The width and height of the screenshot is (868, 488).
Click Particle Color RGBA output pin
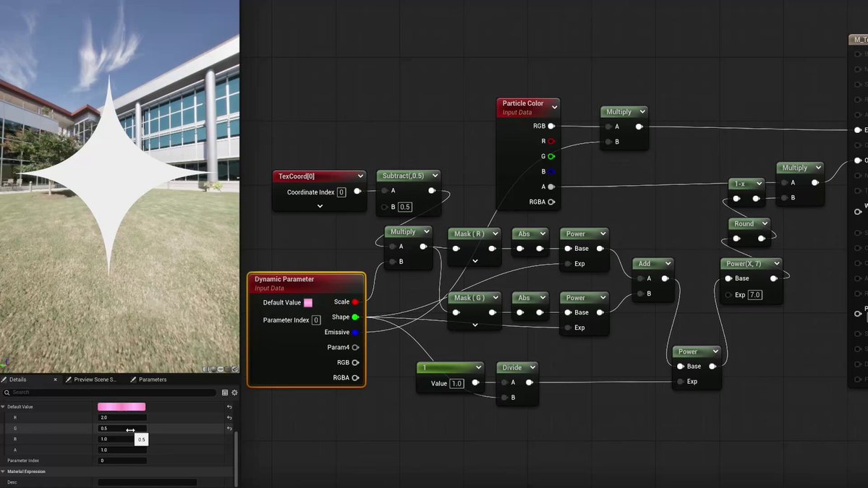tap(551, 202)
